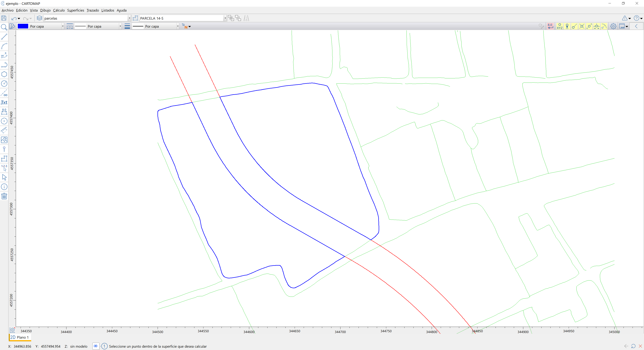644x350 pixels.
Task: Open the Trazado menu
Action: tap(93, 10)
